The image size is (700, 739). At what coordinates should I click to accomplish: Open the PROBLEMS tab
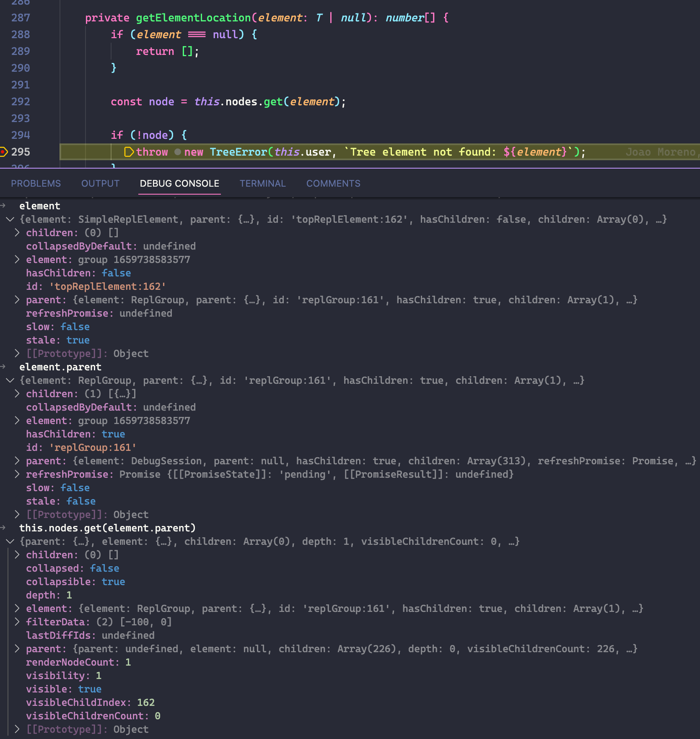[x=36, y=183]
